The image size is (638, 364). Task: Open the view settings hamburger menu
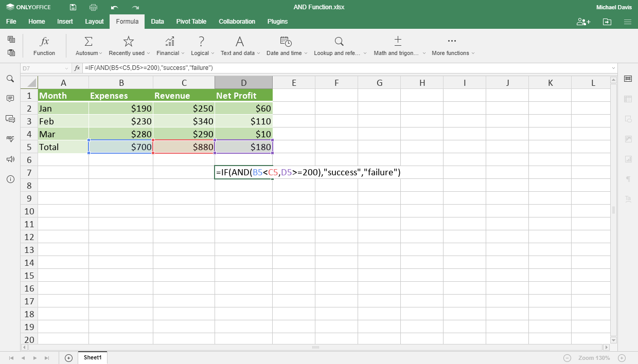pyautogui.click(x=628, y=22)
